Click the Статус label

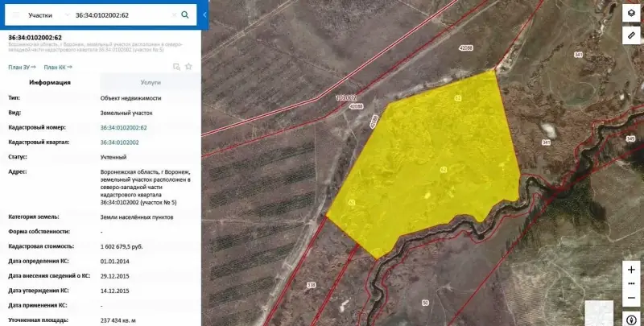click(x=17, y=157)
